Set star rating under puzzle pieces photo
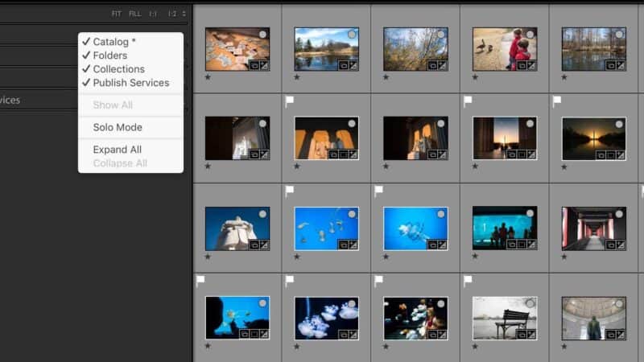 tap(208, 77)
